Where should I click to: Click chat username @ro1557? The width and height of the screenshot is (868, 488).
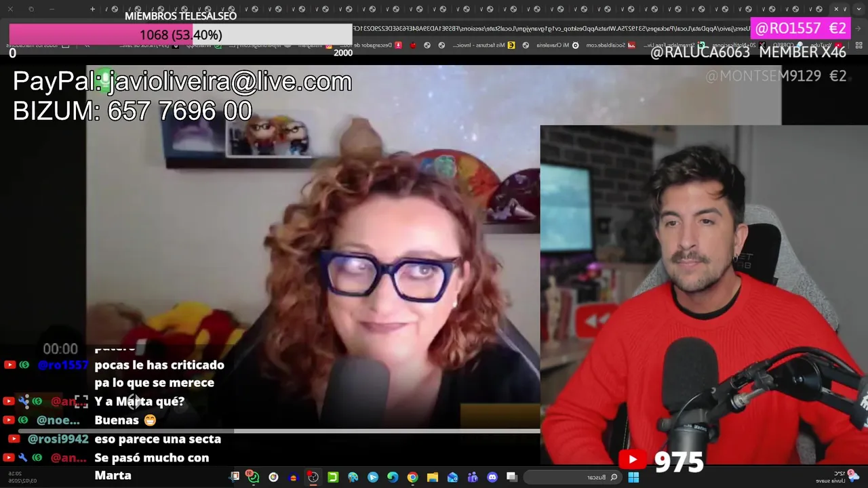click(x=63, y=365)
